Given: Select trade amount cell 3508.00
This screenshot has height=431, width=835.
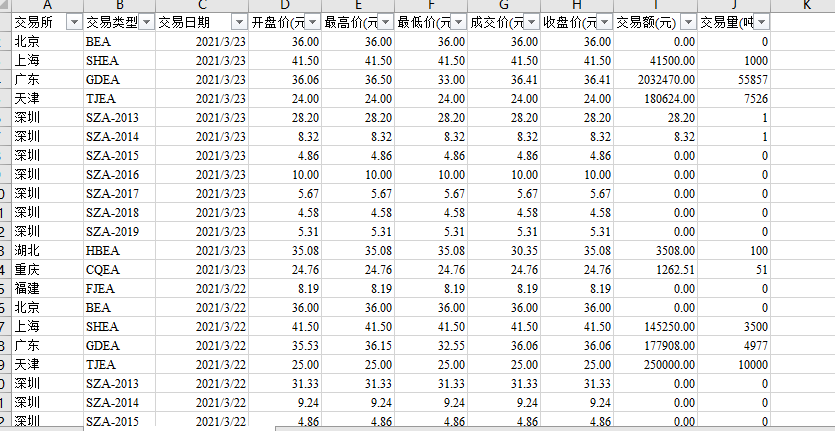Looking at the screenshot, I should [x=656, y=250].
